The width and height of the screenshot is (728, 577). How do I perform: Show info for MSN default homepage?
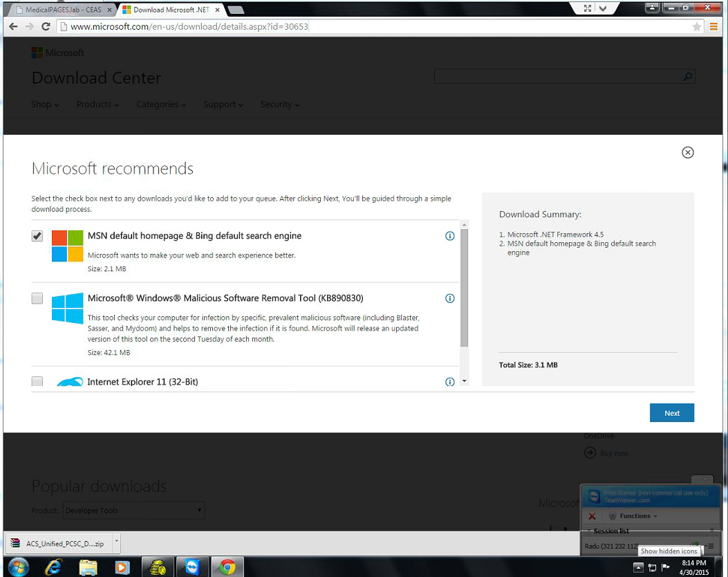(450, 236)
